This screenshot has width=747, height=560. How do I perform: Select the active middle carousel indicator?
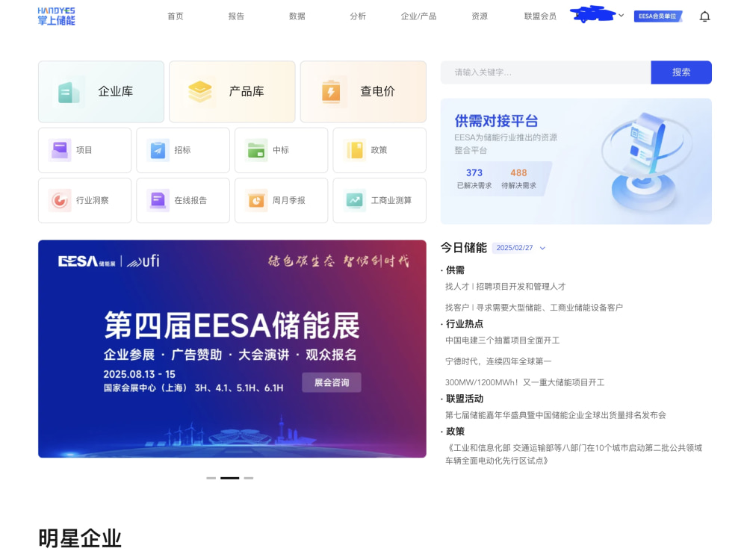pos(229,478)
